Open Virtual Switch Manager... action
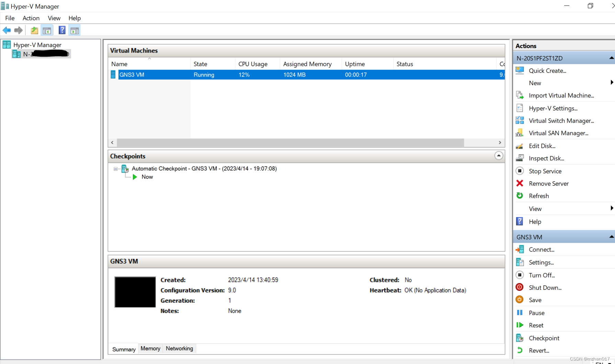Viewport: 615px width, 364px height. pyautogui.click(x=561, y=121)
